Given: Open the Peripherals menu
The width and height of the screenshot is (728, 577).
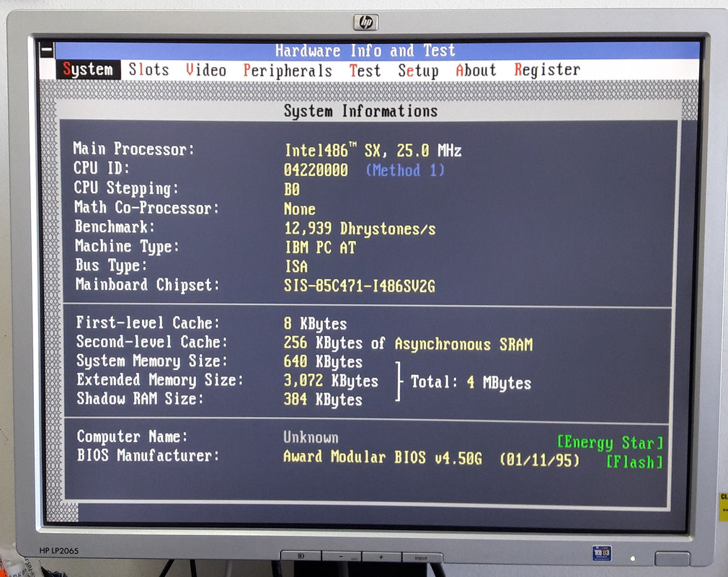Looking at the screenshot, I should pyautogui.click(x=288, y=71).
